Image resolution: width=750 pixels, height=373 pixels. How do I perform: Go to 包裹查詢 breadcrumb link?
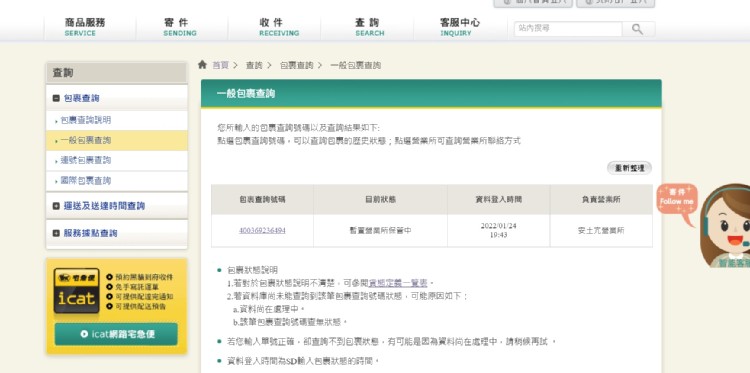tap(297, 66)
